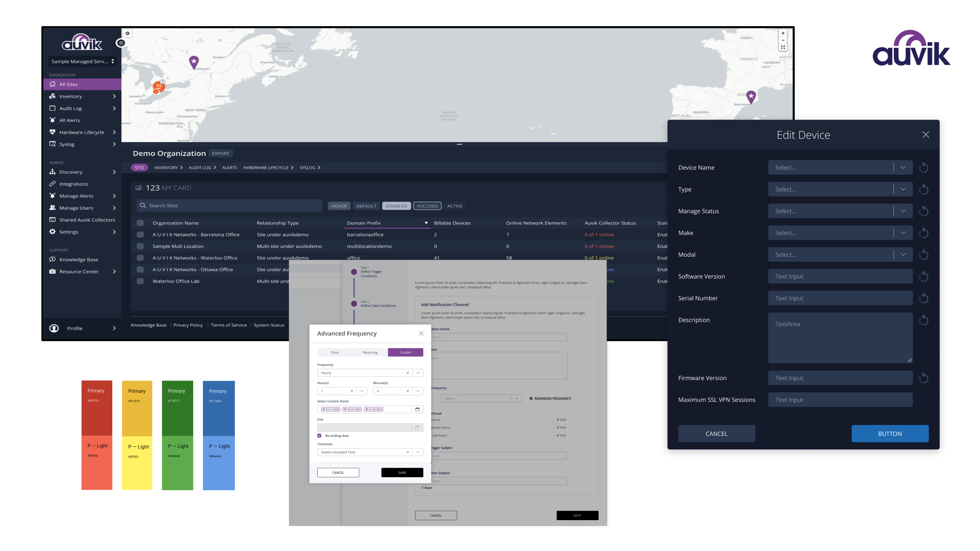Uncheck the No ending date checkbox
Viewport: 980px width, 551px height.
tap(319, 436)
